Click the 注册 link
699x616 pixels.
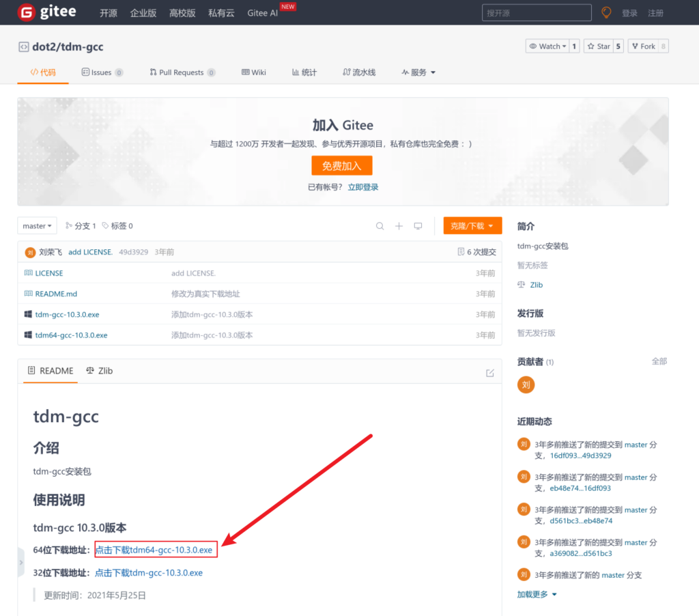(x=655, y=14)
